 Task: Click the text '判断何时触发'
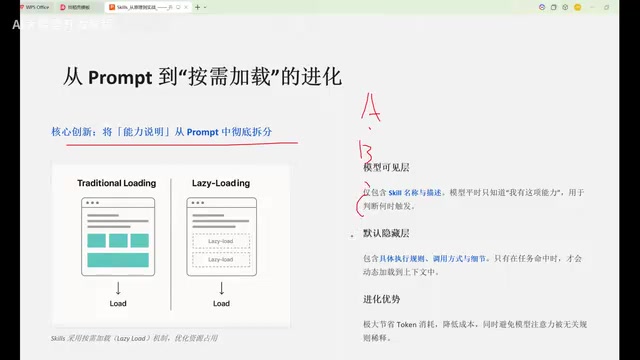386,206
